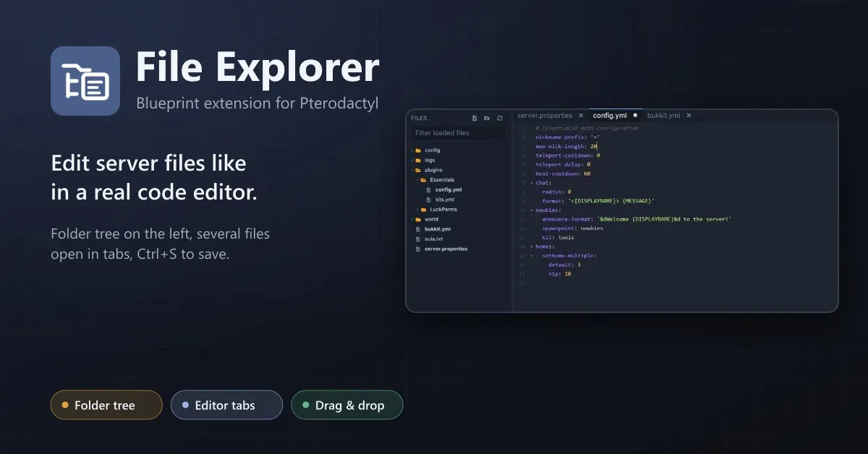Click the spawnpoint: newbies line
The height and width of the screenshot is (454, 868).
click(x=572, y=228)
